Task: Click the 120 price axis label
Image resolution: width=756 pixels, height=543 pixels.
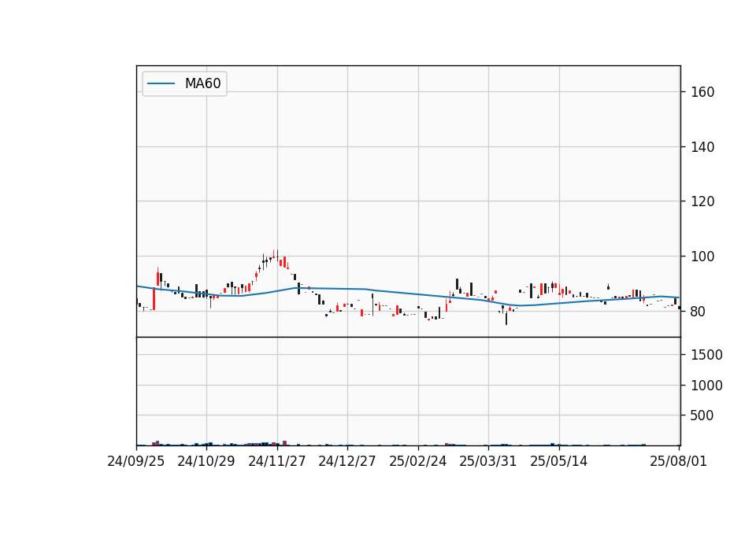Action: [702, 201]
